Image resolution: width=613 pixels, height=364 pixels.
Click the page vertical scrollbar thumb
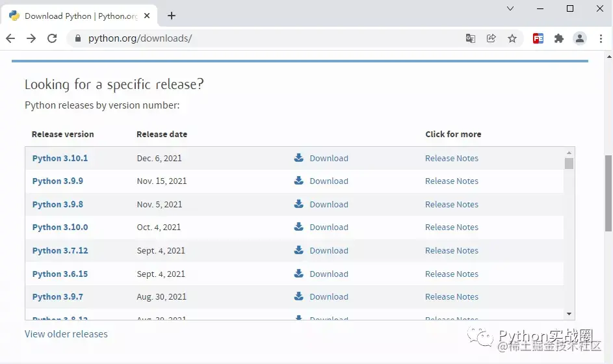pyautogui.click(x=608, y=193)
